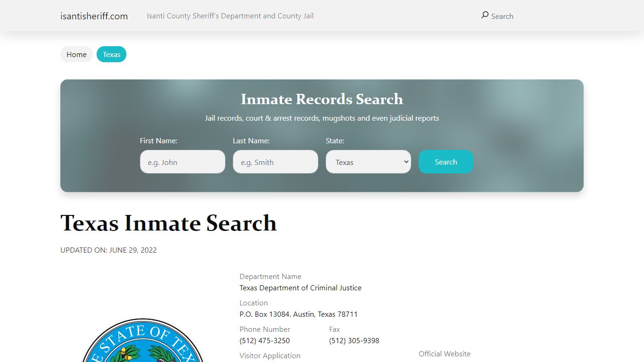Viewport: 644px width, 362px height.
Task: Open the State dropdown showing Texas
Action: click(x=368, y=162)
